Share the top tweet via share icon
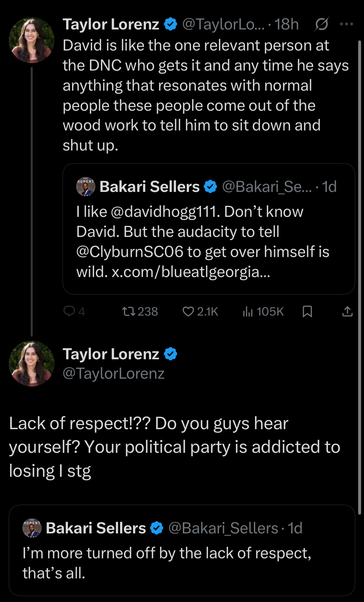Image resolution: width=364 pixels, height=602 pixels. click(347, 311)
